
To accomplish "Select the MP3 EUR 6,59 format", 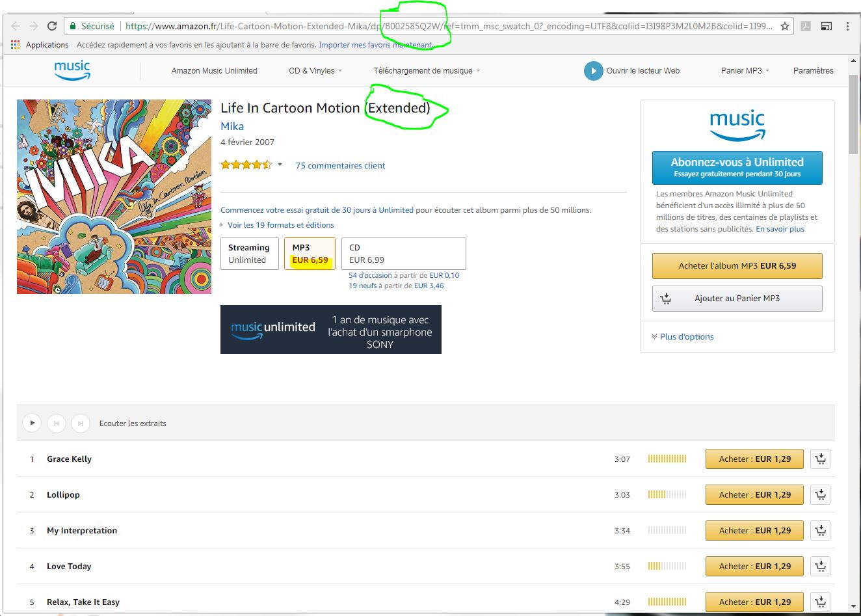I will tap(310, 254).
